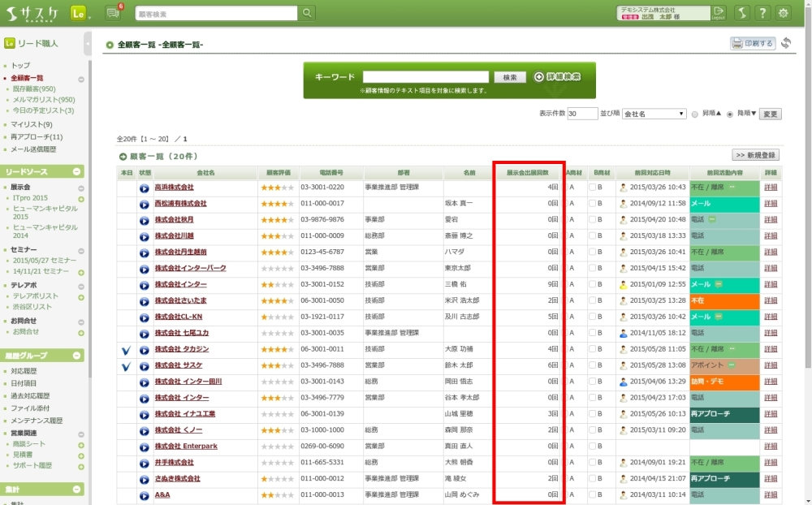Open マイリスト(9) in sidebar
Viewport: 812px width, 505px height.
pyautogui.click(x=32, y=124)
